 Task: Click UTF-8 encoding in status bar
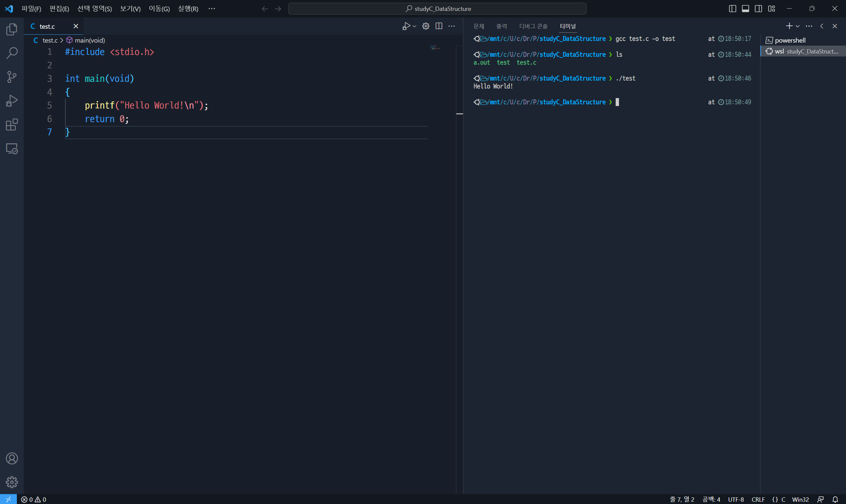pyautogui.click(x=736, y=499)
